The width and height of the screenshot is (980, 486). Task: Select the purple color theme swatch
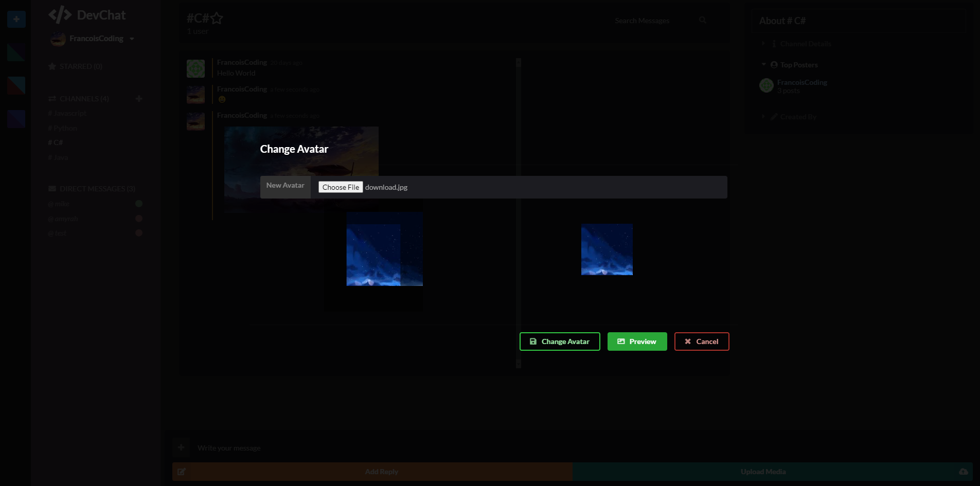coord(16,119)
